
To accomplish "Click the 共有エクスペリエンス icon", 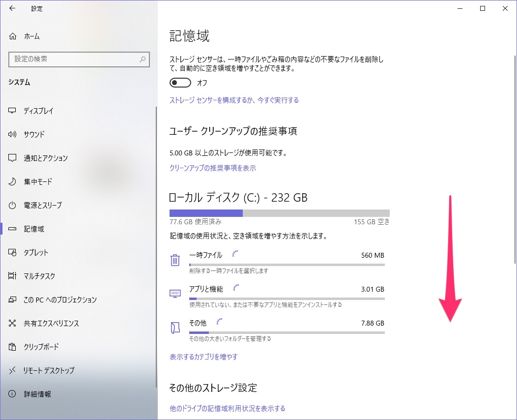I will coord(12,323).
